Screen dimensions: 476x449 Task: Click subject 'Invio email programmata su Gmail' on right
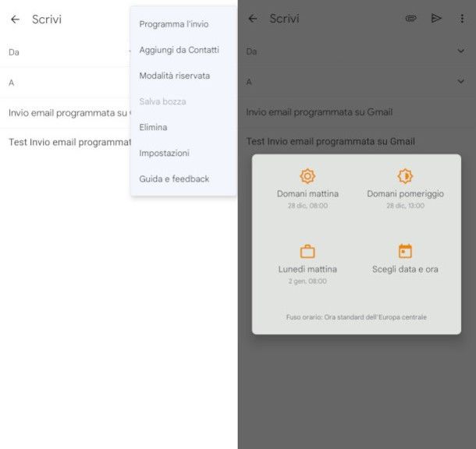[x=319, y=112]
